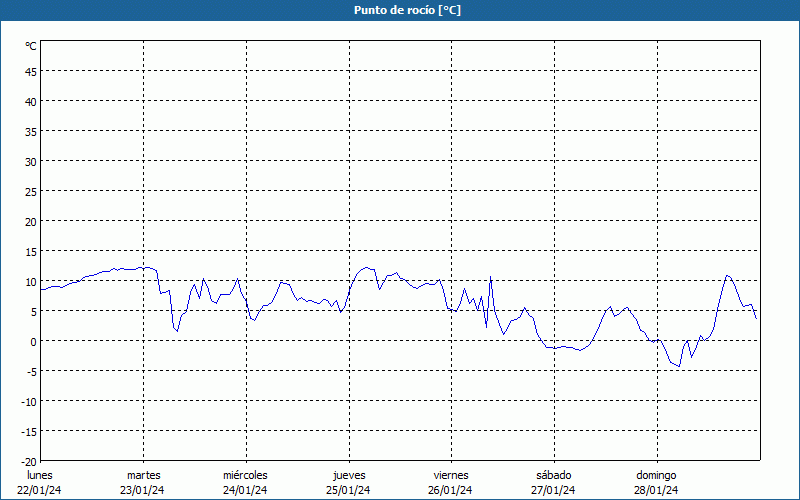Click the date label 28/01/24
This screenshot has height=500, width=800.
(656, 490)
